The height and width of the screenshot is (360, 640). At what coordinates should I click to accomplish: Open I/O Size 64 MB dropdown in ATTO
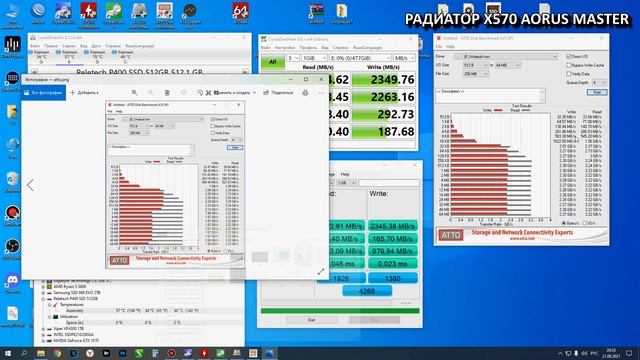tap(508, 65)
